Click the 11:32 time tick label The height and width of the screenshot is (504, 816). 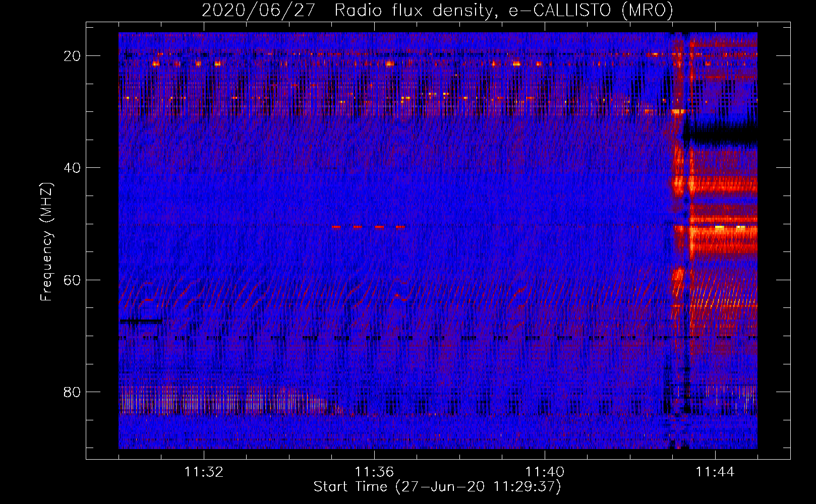pos(204,472)
